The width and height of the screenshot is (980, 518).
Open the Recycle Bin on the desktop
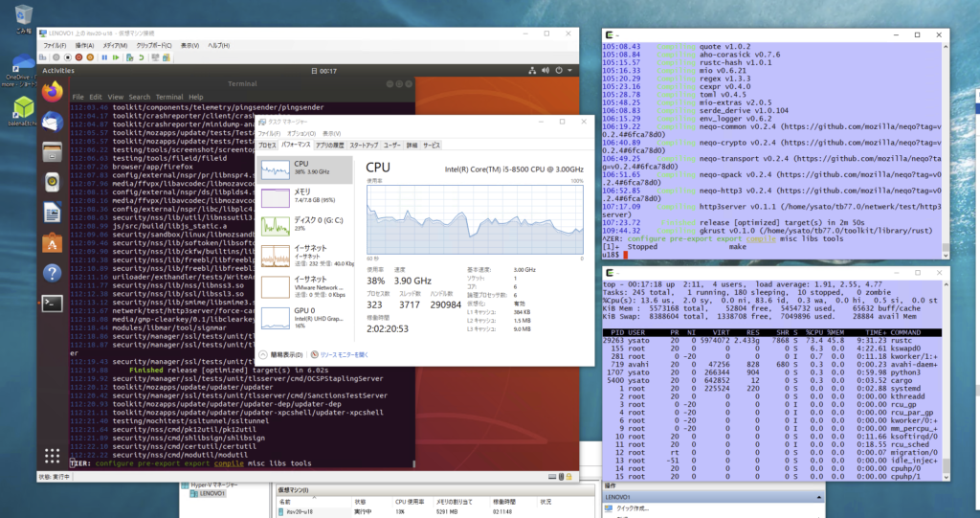[x=22, y=14]
